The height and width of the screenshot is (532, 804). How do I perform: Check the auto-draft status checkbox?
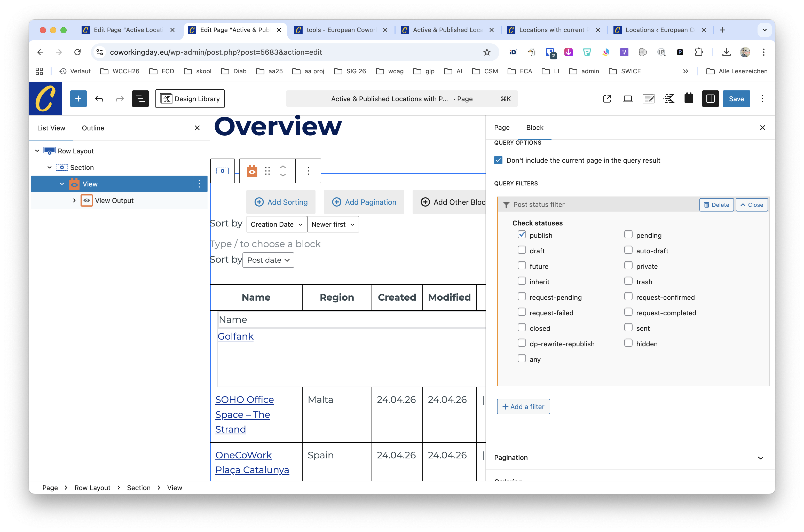coord(628,250)
